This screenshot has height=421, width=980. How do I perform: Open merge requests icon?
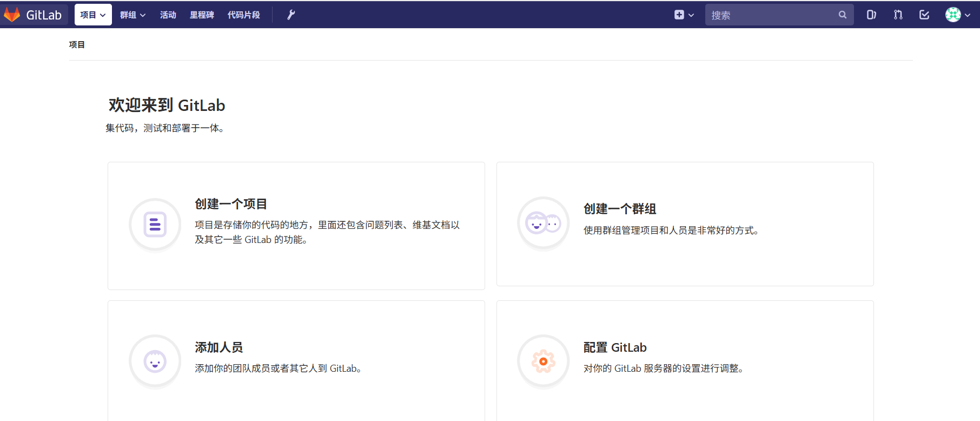point(898,15)
